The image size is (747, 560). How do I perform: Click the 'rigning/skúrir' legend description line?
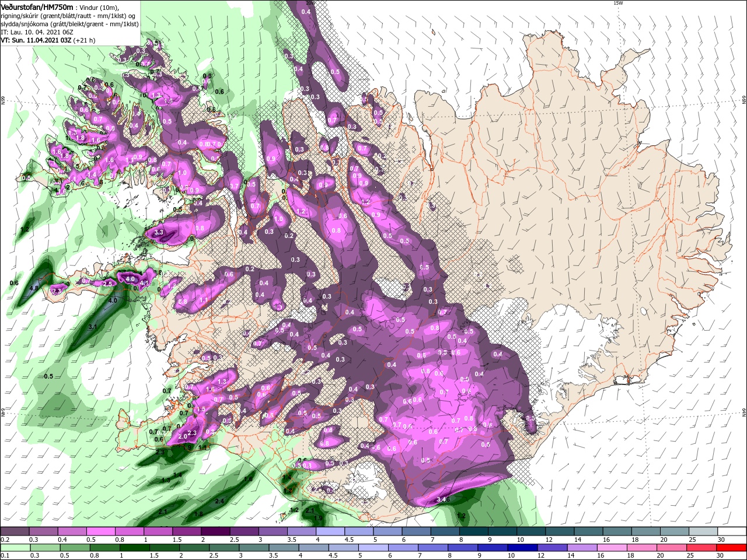[68, 15]
